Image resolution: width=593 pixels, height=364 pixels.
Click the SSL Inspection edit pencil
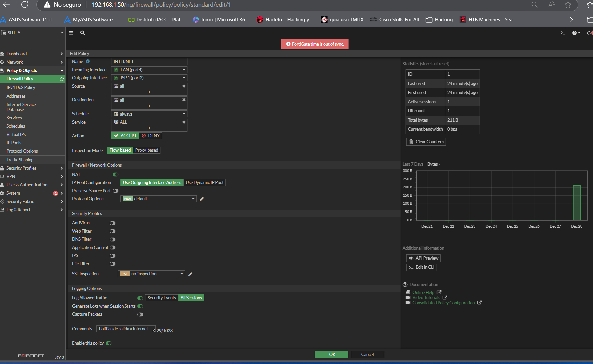(x=190, y=274)
